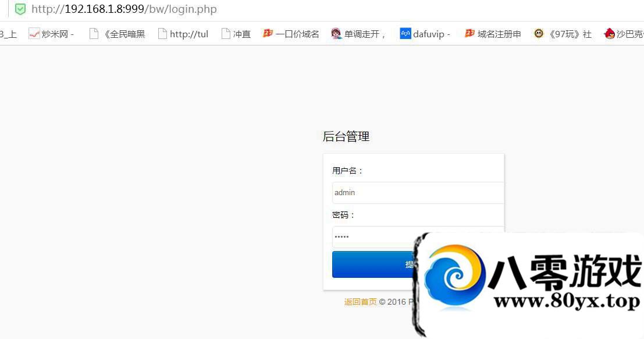This screenshot has width=644, height=339.
Task: Follow the 返回首页 link
Action: (360, 302)
